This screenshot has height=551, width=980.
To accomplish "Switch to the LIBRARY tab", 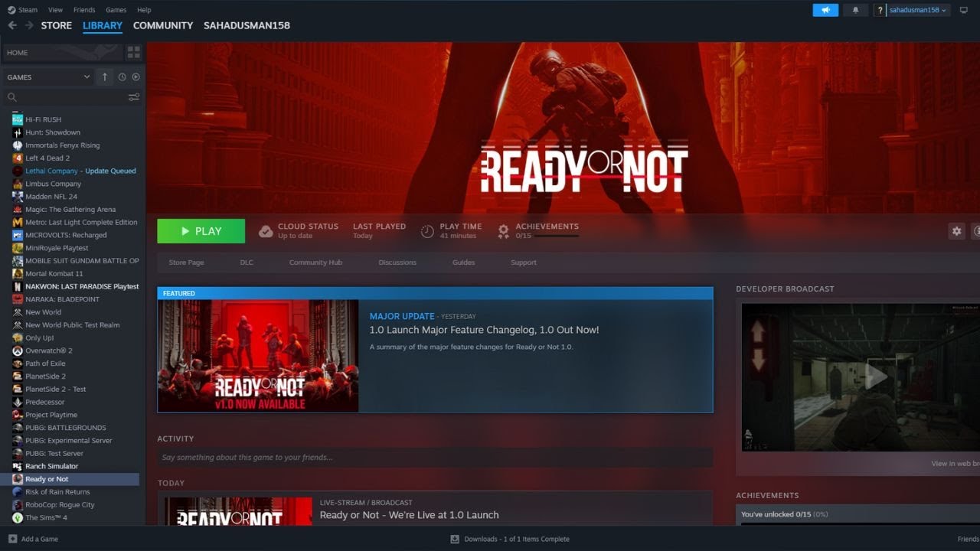I will point(103,25).
